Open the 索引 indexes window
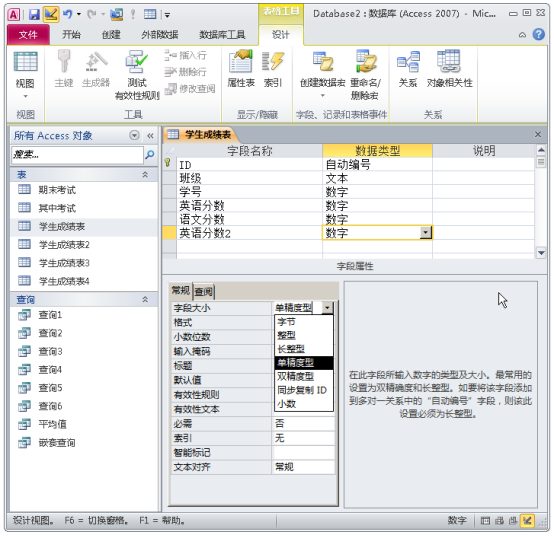 [x=273, y=69]
